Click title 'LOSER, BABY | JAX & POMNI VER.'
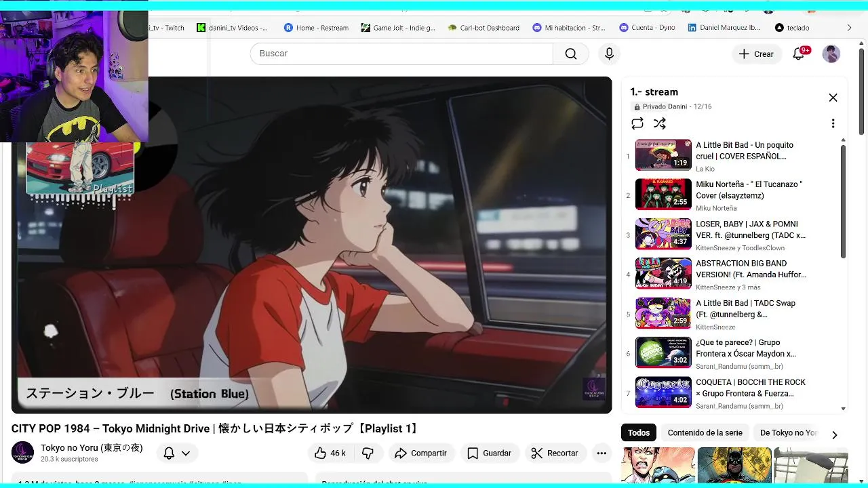Image resolution: width=868 pixels, height=488 pixels. [751, 229]
